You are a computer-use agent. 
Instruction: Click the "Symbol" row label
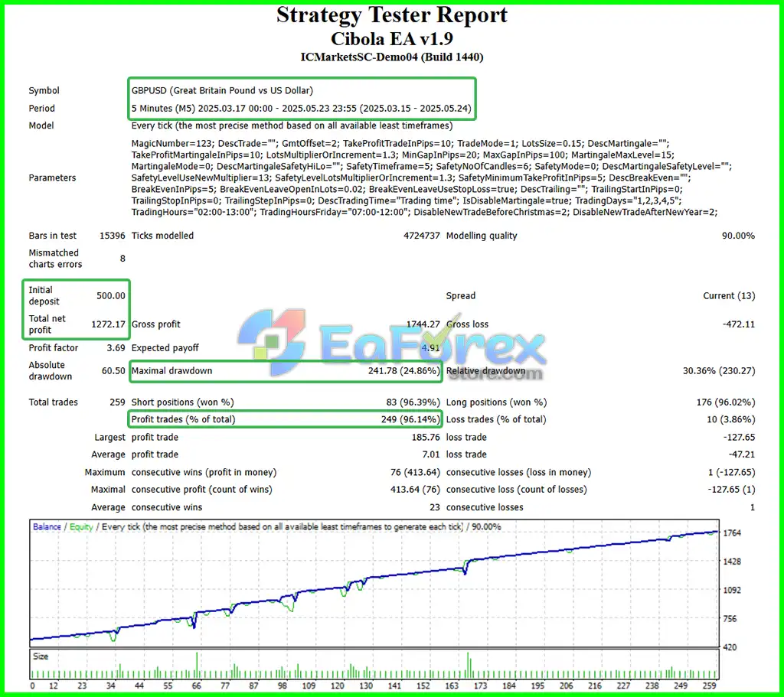tap(44, 90)
